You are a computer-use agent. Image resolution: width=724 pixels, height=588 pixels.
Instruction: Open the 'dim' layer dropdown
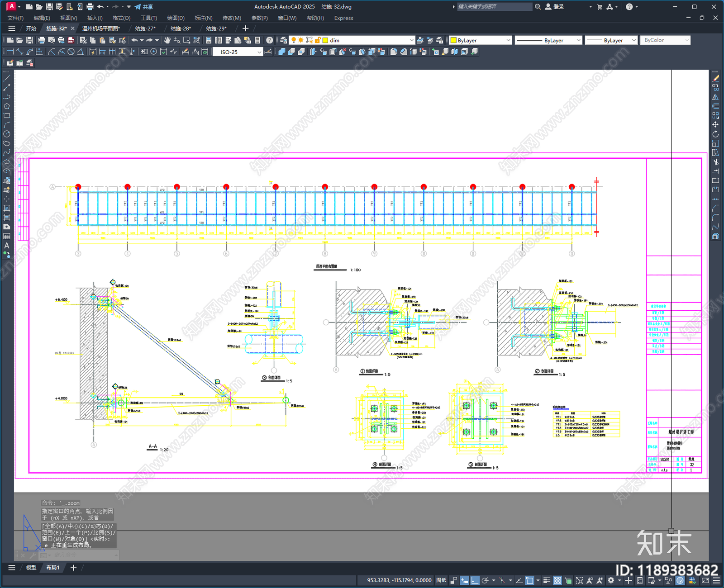[x=411, y=40]
